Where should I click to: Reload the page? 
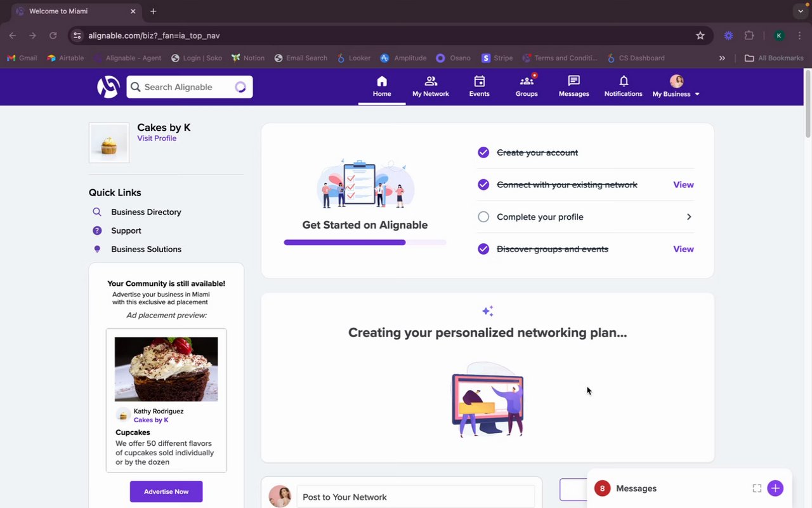tap(53, 36)
